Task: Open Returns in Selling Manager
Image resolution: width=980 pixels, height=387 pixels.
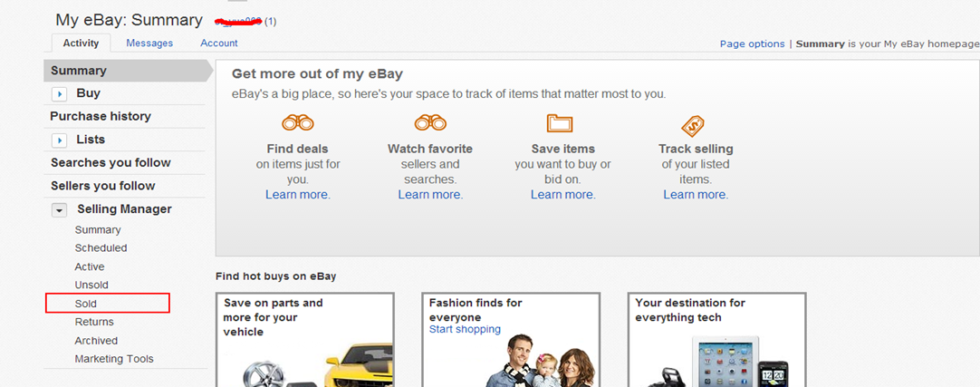Action: [94, 322]
